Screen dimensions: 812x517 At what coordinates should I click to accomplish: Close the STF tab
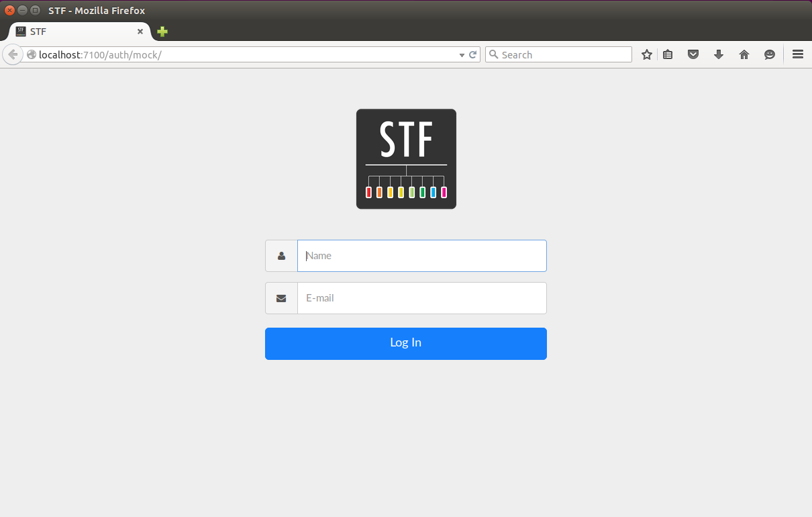coord(140,32)
